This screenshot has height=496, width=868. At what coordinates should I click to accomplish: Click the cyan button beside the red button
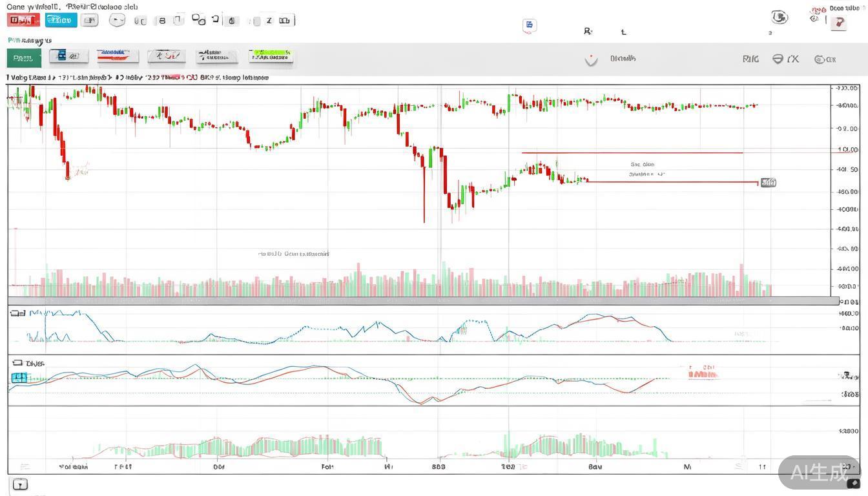point(61,20)
